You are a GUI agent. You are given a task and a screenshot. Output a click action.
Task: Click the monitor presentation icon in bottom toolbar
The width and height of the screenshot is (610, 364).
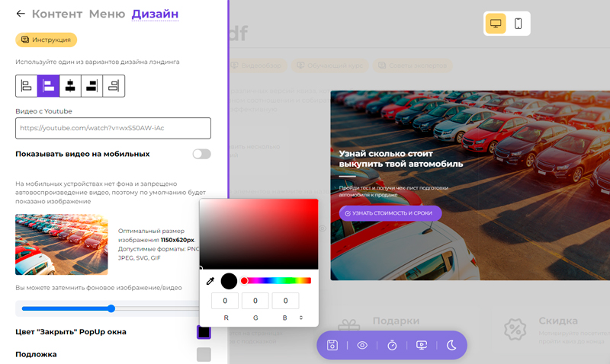(422, 345)
